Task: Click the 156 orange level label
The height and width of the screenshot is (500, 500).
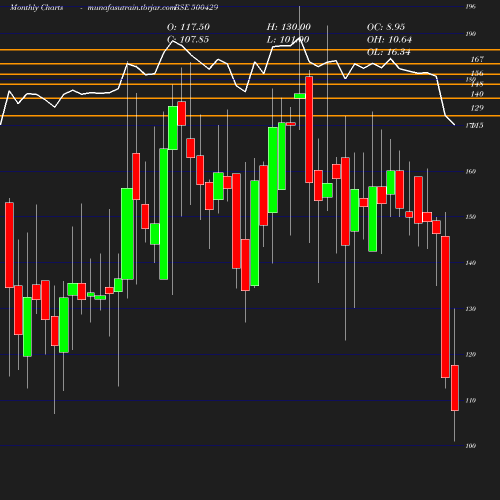Action: pos(477,73)
